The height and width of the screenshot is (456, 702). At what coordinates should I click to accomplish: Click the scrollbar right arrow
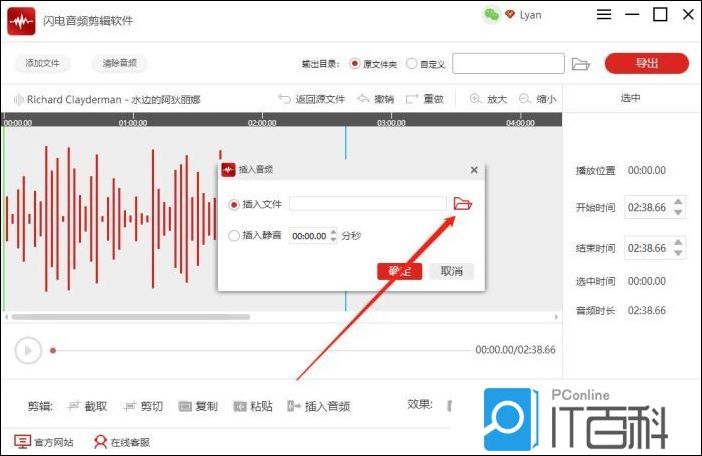556,317
